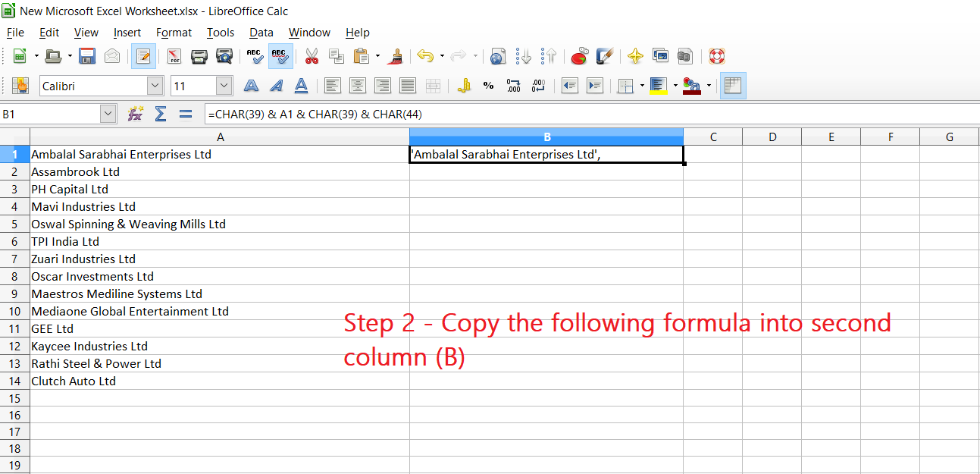
Task: Open Page Preview
Action: coord(224,56)
